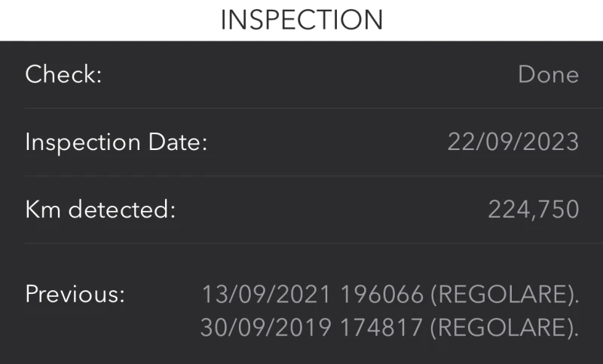Click the INSPECTION header title
603x364 pixels.
click(x=301, y=20)
